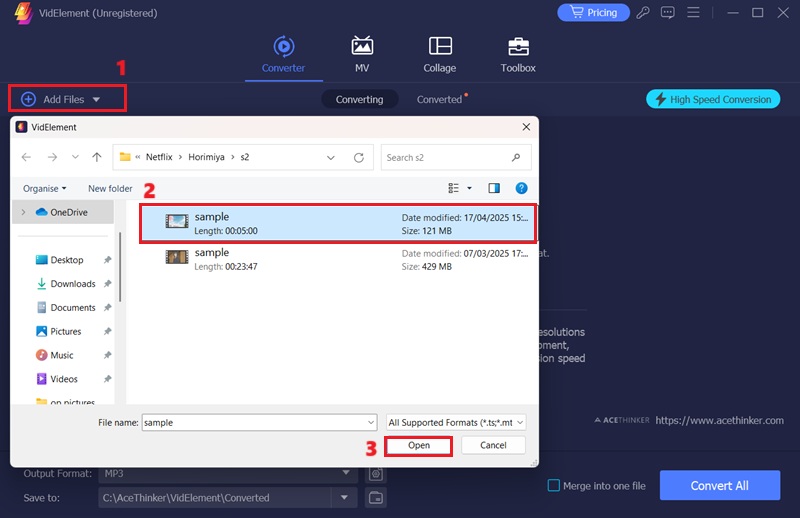Open the feedback chat icon
The height and width of the screenshot is (518, 800).
(x=668, y=13)
